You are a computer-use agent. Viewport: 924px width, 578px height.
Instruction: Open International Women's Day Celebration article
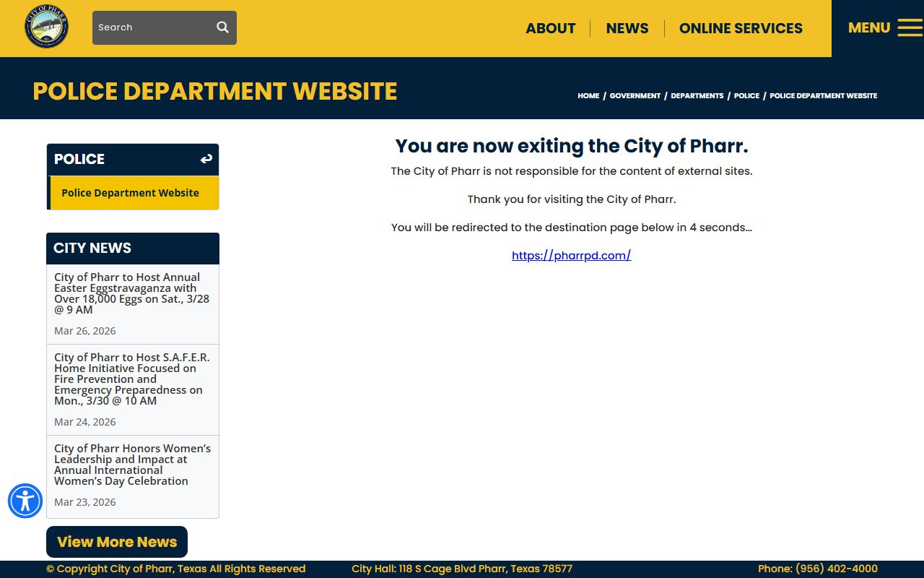132,465
